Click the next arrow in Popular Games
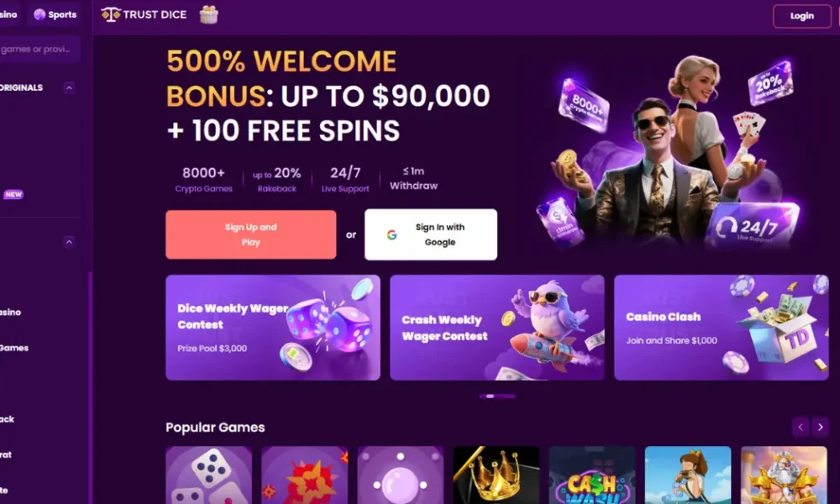 (x=820, y=427)
